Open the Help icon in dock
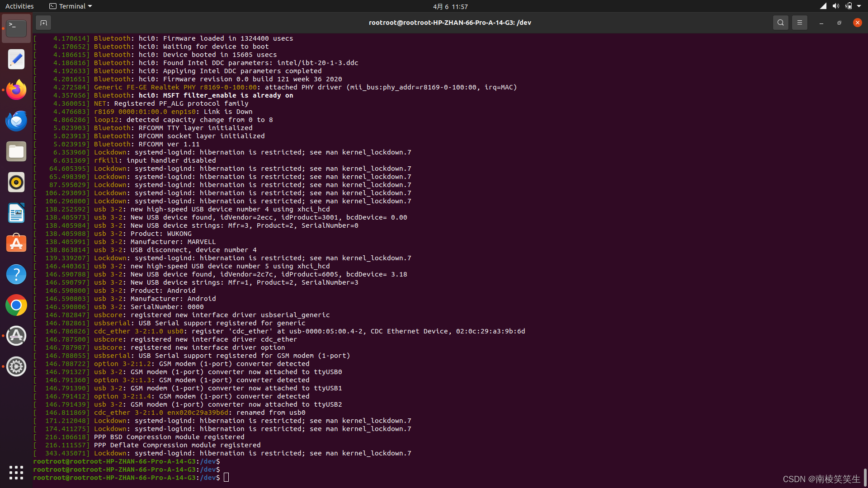 point(16,274)
